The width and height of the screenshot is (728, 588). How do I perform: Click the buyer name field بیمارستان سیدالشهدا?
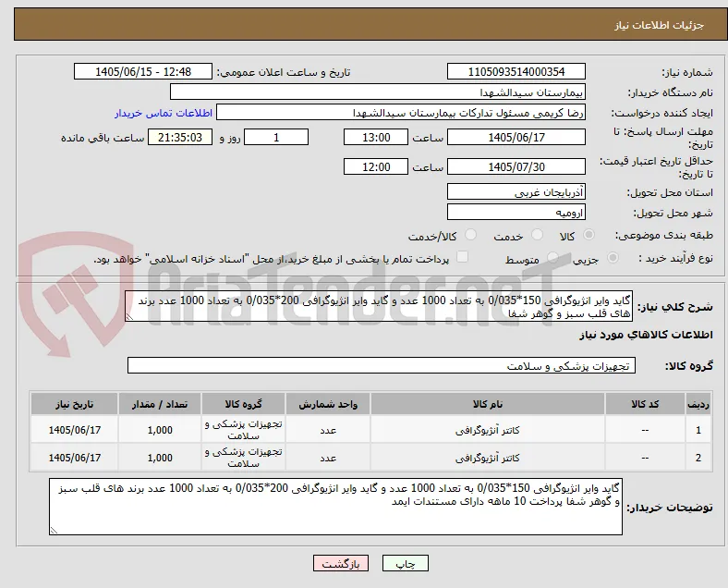(378, 92)
